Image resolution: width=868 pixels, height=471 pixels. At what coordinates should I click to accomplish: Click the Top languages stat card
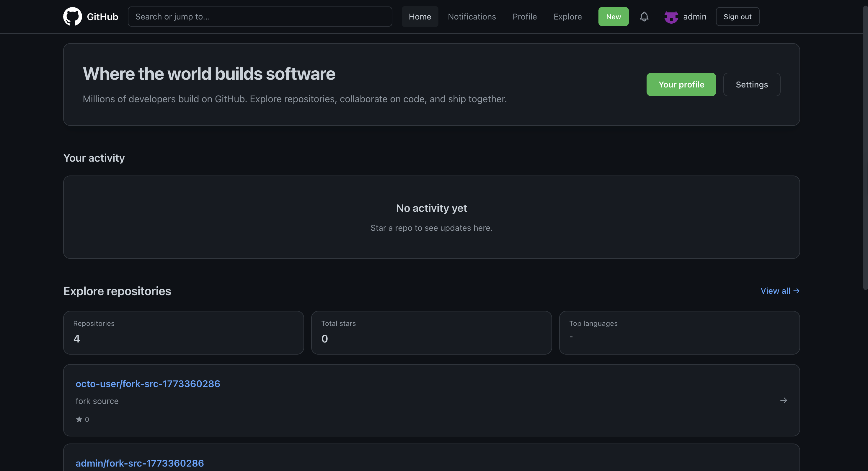click(x=679, y=332)
